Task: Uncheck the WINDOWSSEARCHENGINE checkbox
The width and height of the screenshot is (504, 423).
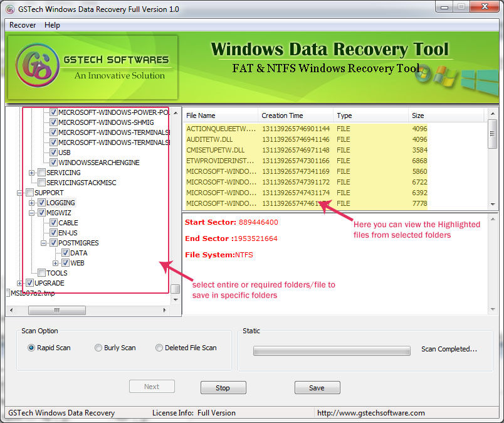Action: click(54, 163)
